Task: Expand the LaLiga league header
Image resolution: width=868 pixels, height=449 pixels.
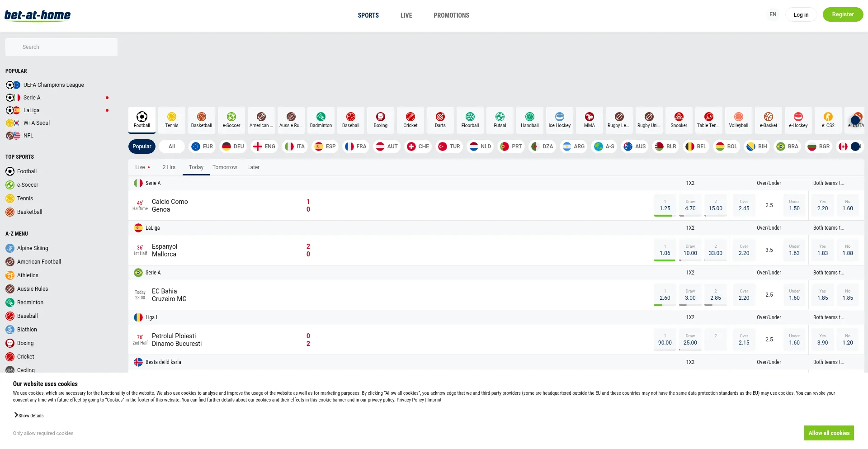Action: pyautogui.click(x=496, y=228)
